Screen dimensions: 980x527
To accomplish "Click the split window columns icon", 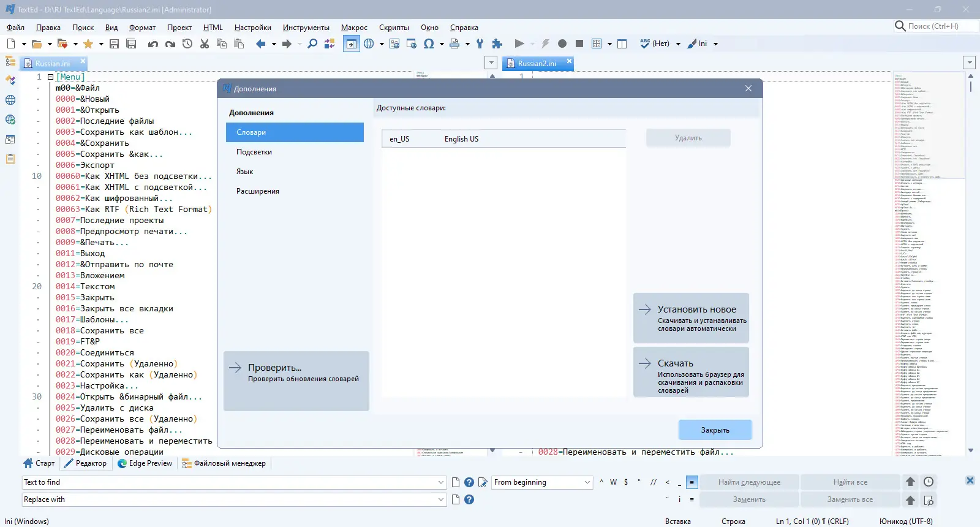I will tap(622, 44).
